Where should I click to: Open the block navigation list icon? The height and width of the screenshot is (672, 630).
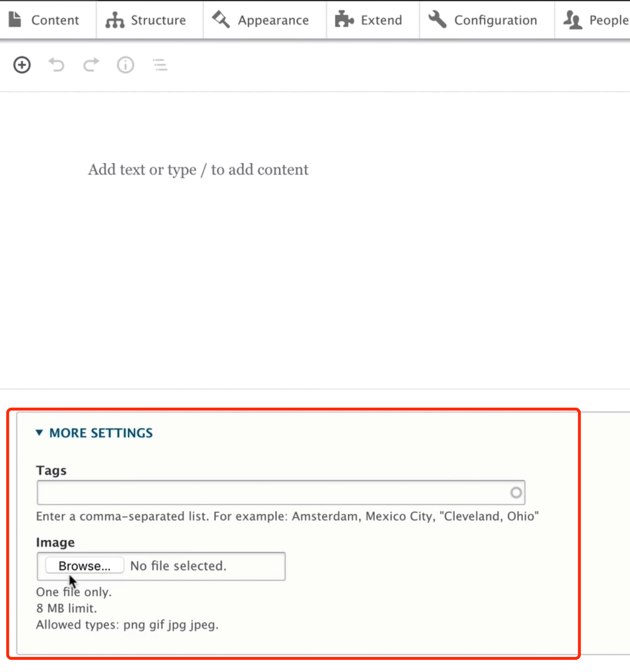tap(160, 65)
